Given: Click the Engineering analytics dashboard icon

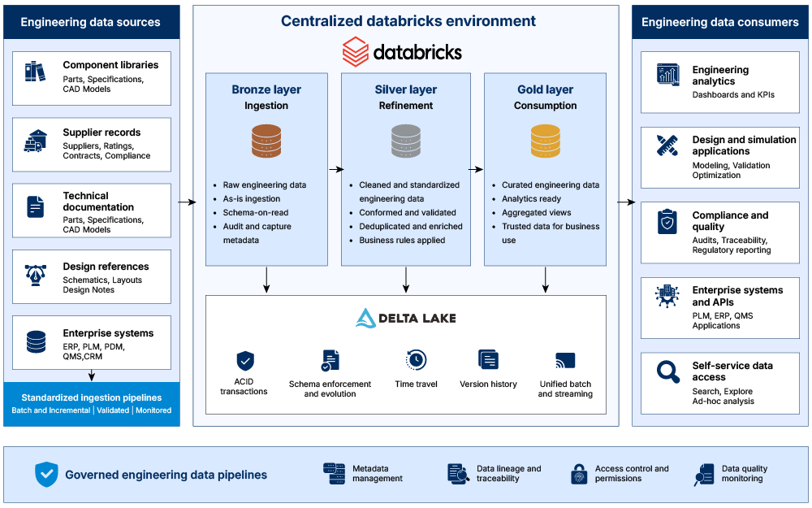Looking at the screenshot, I should tap(668, 74).
